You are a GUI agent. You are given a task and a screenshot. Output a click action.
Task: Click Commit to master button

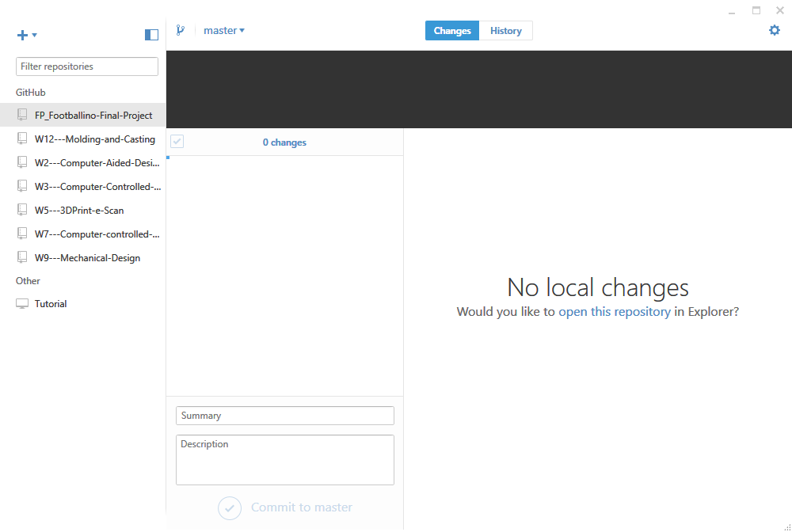tap(285, 507)
